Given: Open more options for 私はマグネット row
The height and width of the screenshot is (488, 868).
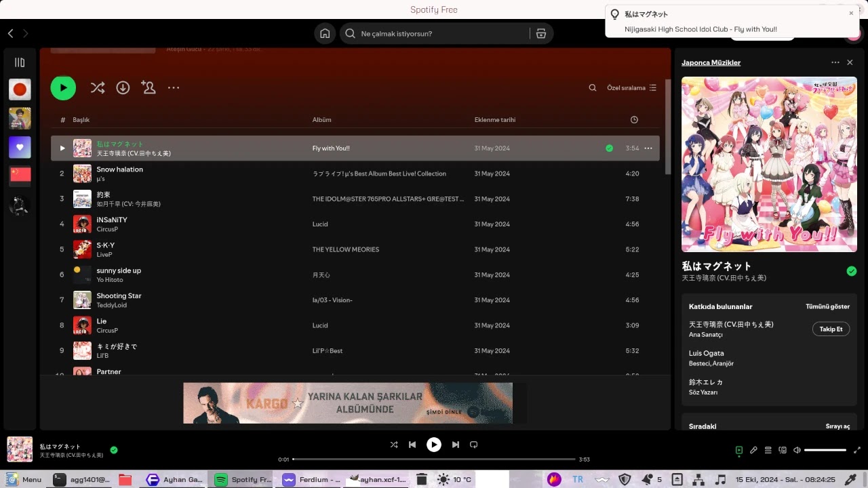Looking at the screenshot, I should (648, 148).
